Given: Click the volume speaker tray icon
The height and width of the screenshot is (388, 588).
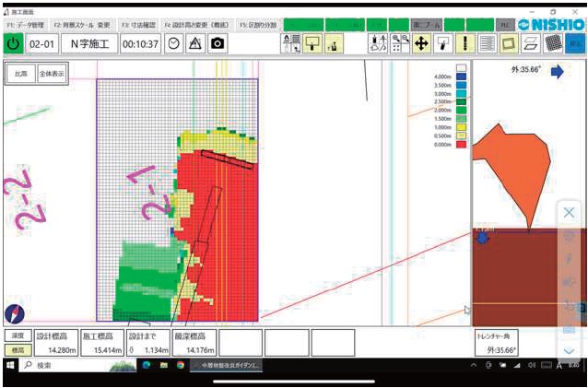Looking at the screenshot, I should click(532, 365).
